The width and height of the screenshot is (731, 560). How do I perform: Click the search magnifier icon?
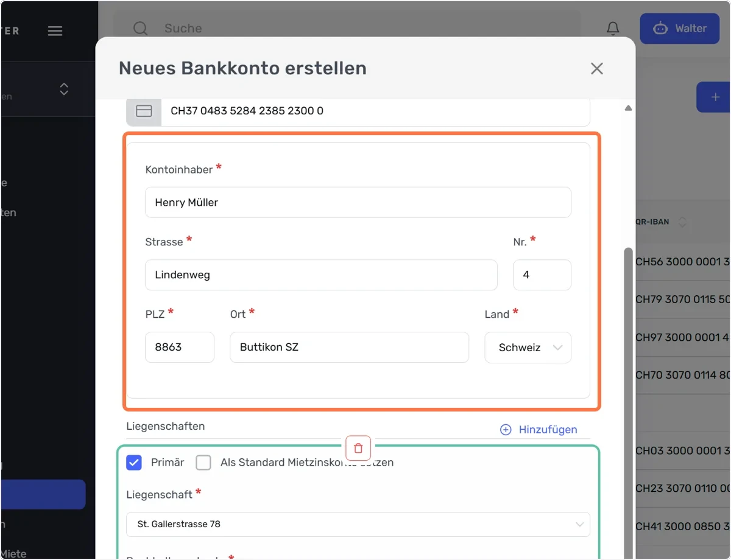[x=140, y=29]
